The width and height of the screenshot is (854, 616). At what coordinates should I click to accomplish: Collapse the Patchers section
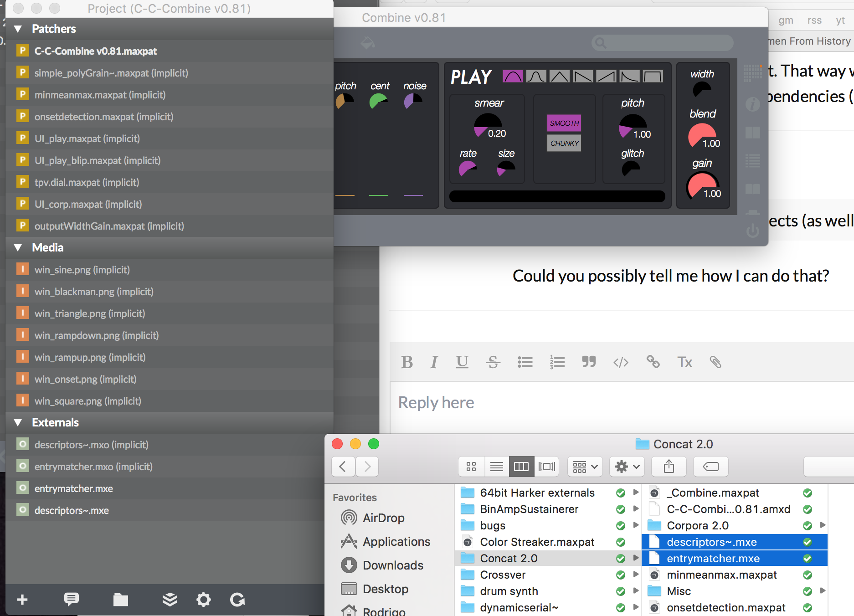18,29
